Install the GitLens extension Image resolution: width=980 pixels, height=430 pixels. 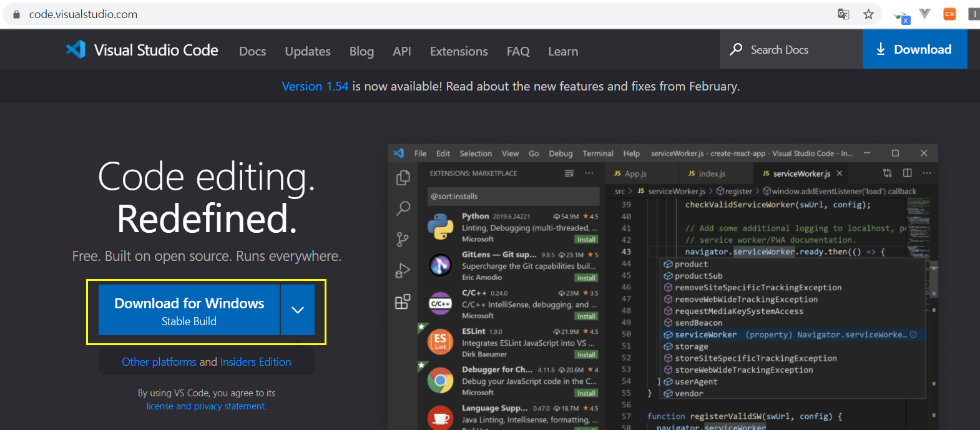pyautogui.click(x=586, y=278)
